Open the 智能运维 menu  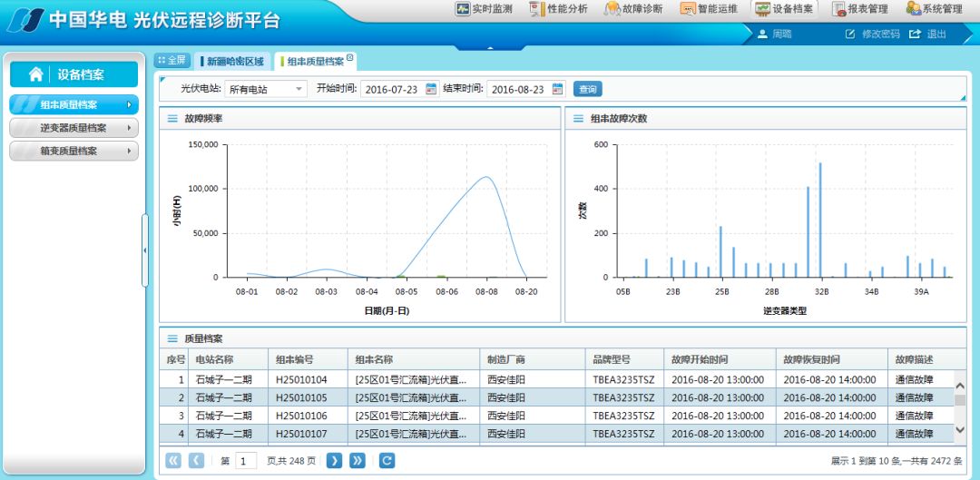pos(709,9)
